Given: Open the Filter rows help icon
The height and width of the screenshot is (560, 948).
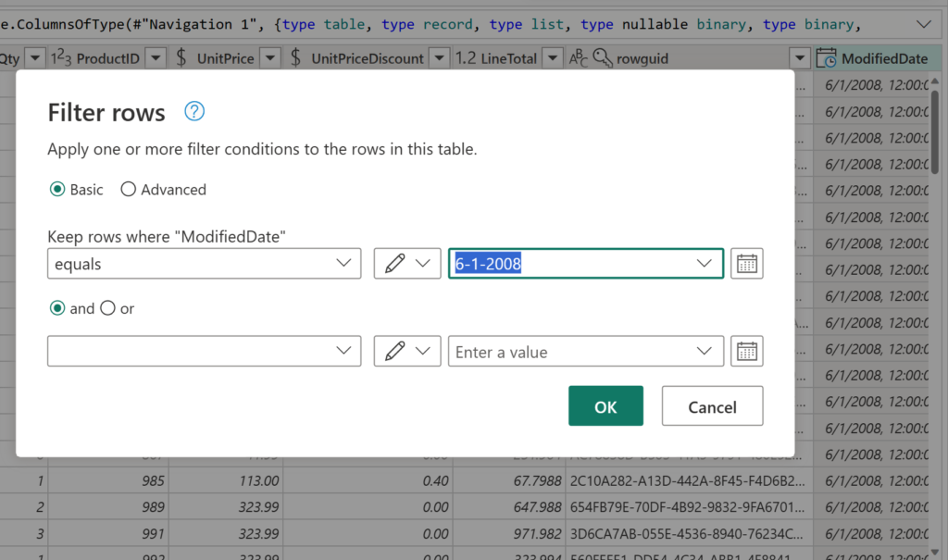Looking at the screenshot, I should point(193,111).
